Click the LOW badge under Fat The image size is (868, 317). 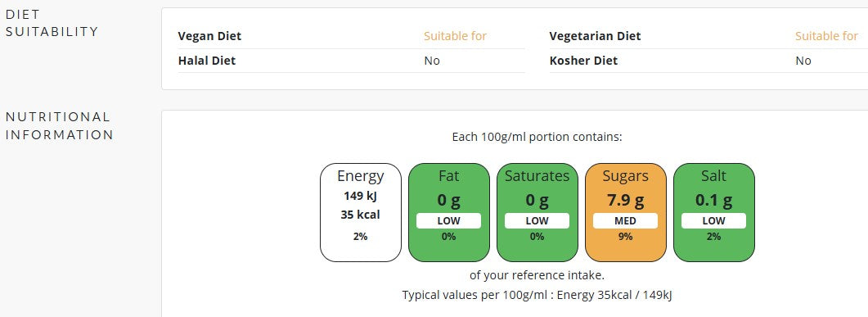(448, 220)
